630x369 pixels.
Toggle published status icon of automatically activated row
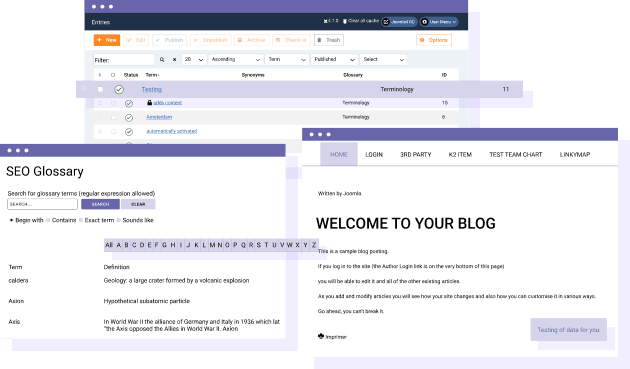point(129,132)
